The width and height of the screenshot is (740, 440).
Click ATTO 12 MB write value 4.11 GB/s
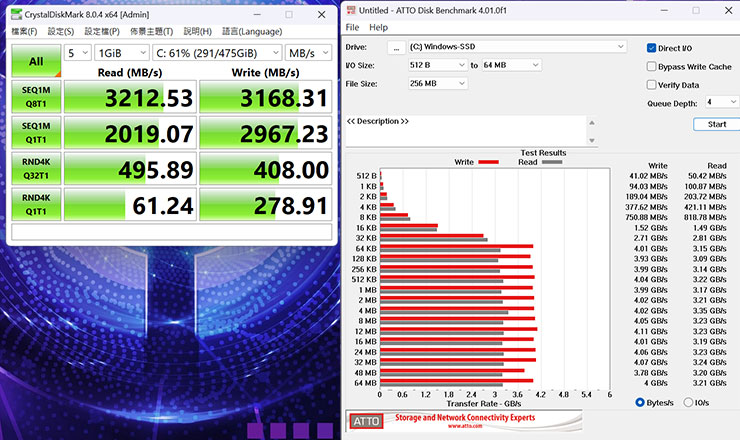pos(651,331)
